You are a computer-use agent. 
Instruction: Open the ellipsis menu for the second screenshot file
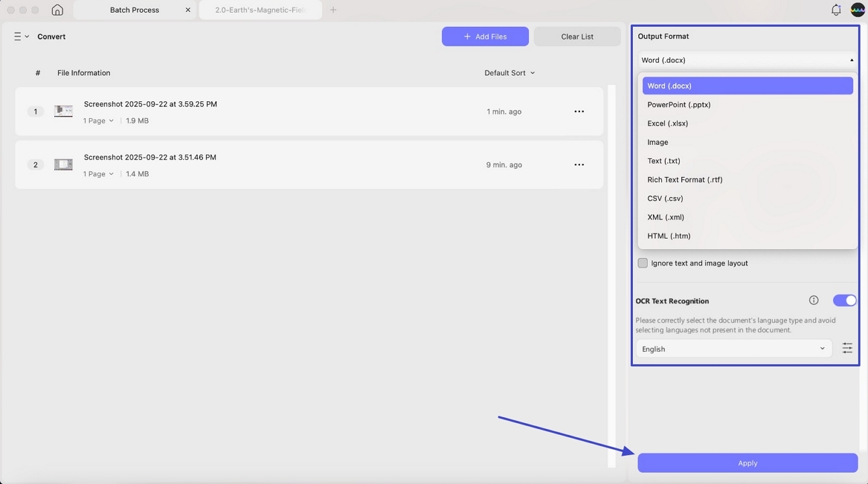click(x=579, y=164)
